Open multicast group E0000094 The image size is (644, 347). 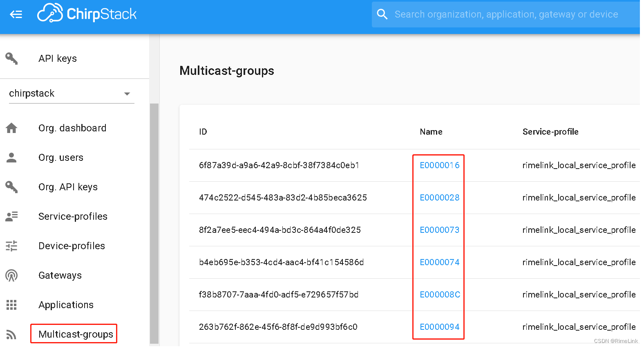click(440, 327)
